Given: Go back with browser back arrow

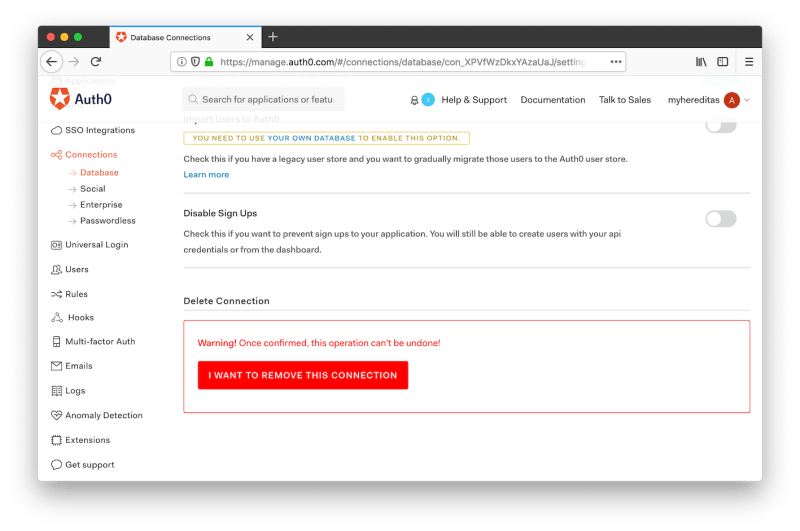Looking at the screenshot, I should 52,62.
